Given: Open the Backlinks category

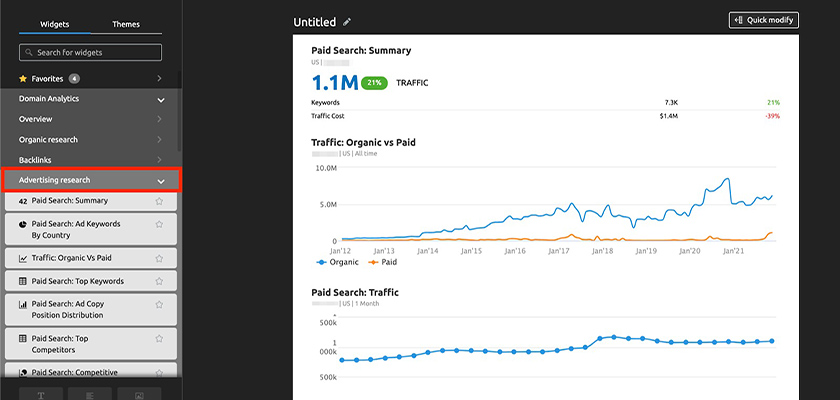Looking at the screenshot, I should click(160, 160).
